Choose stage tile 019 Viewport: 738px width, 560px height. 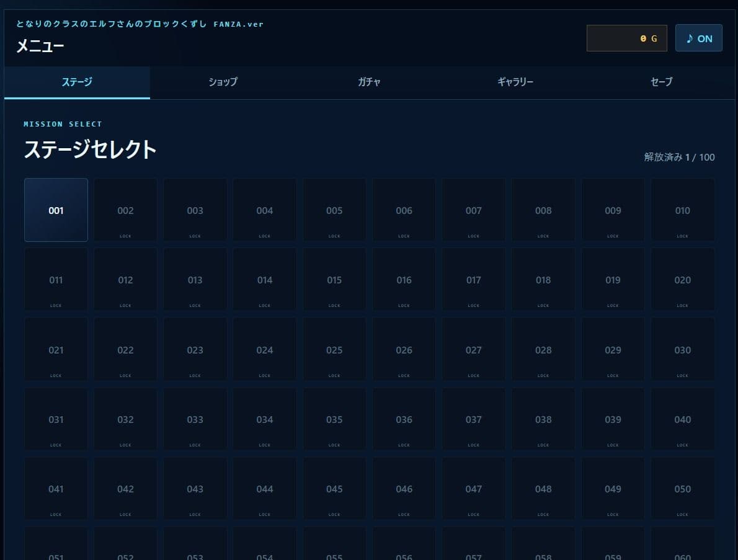[x=613, y=280]
